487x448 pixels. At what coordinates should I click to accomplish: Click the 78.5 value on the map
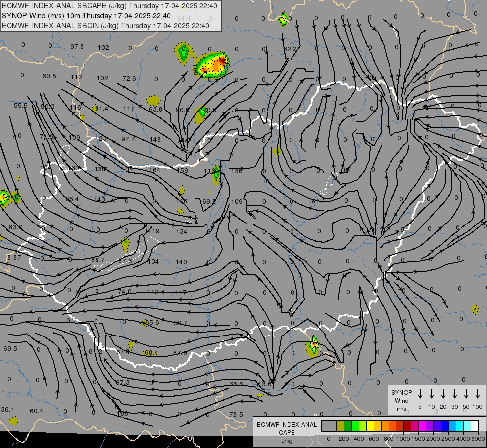(236, 415)
